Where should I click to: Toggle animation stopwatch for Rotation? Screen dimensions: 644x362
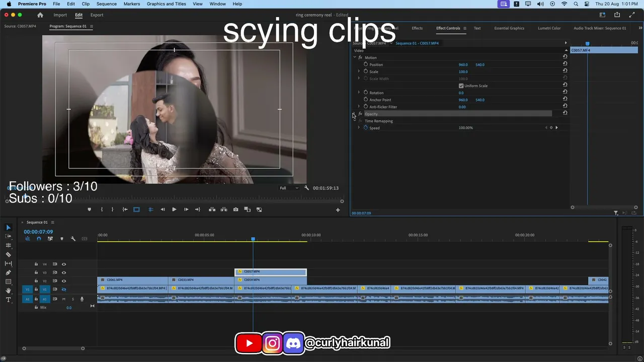pos(366,93)
